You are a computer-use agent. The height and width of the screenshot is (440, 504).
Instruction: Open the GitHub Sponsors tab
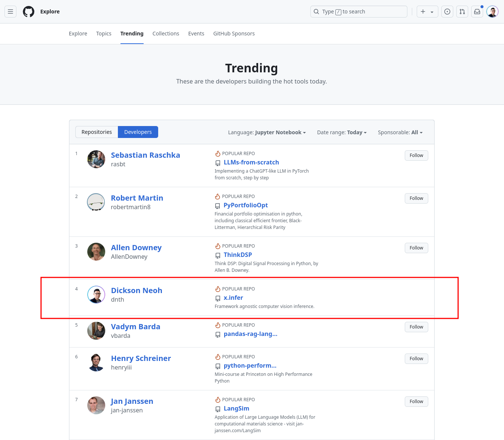(x=234, y=34)
